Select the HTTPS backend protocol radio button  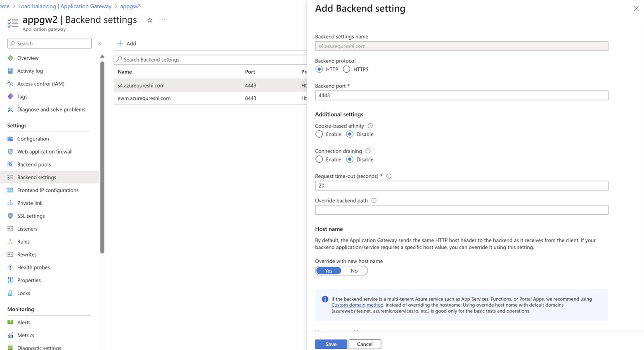point(347,69)
